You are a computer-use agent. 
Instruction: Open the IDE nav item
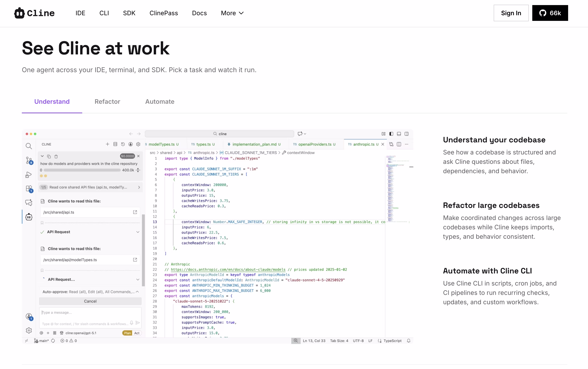pyautogui.click(x=80, y=13)
